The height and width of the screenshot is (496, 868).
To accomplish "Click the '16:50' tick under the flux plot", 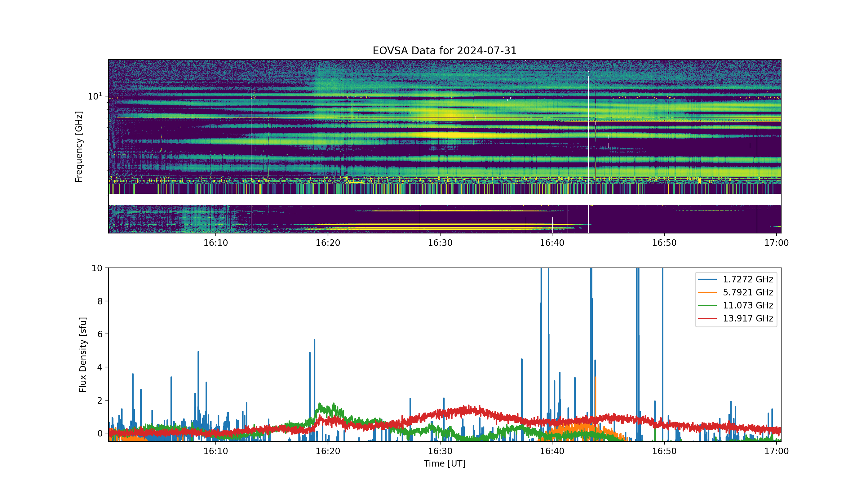I will click(664, 451).
